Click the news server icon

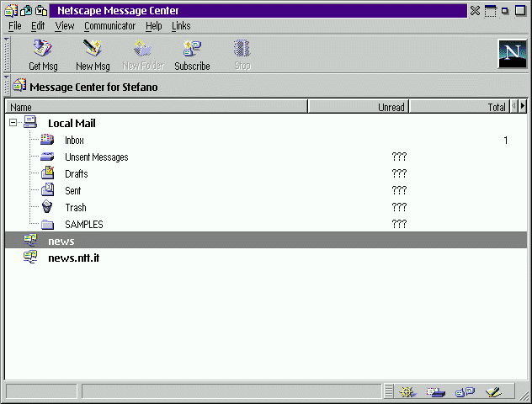[30, 240]
